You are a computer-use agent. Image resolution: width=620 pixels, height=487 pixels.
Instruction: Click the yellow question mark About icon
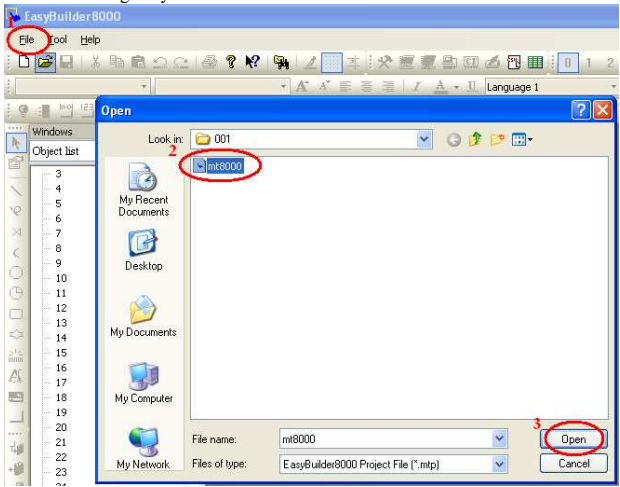tap(231, 62)
